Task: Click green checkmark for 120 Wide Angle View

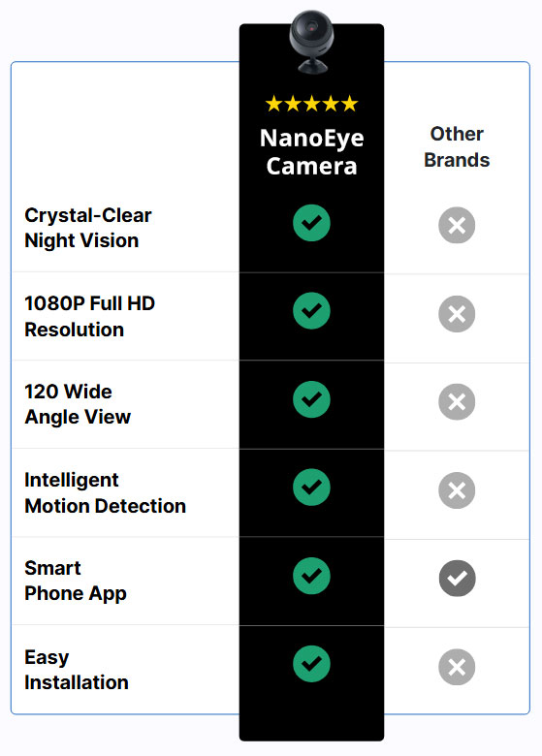Action: click(x=311, y=399)
